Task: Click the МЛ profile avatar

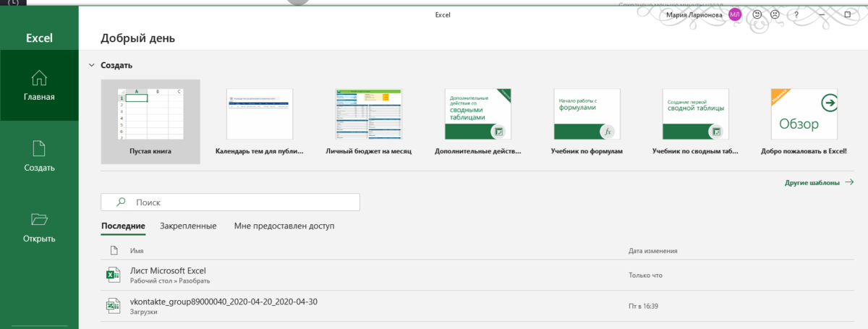Action: pos(735,14)
